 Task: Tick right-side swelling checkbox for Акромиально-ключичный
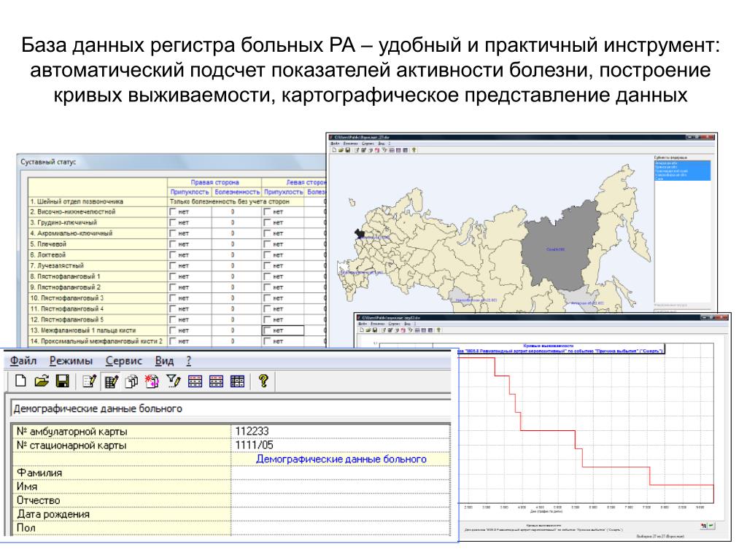click(x=173, y=233)
